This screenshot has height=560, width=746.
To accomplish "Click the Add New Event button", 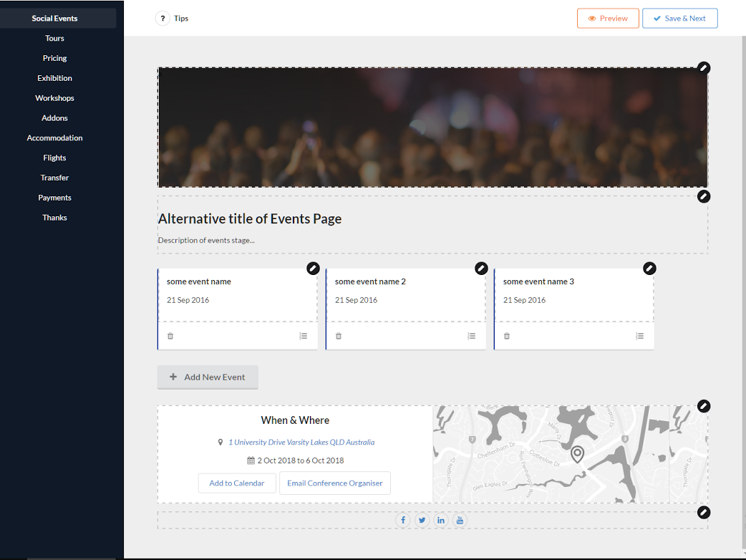I will 208,377.
